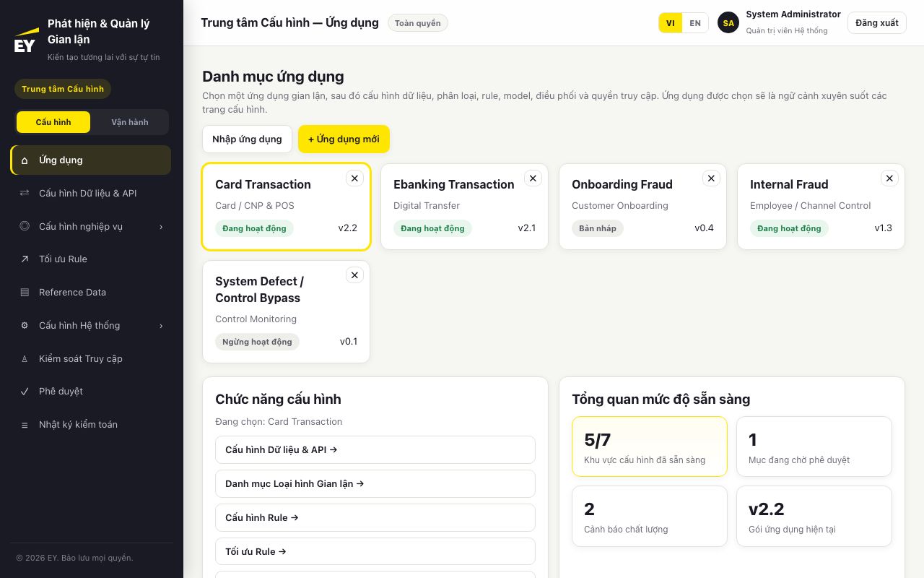Expand the Cấu hình Hệ thống chevron

(161, 326)
